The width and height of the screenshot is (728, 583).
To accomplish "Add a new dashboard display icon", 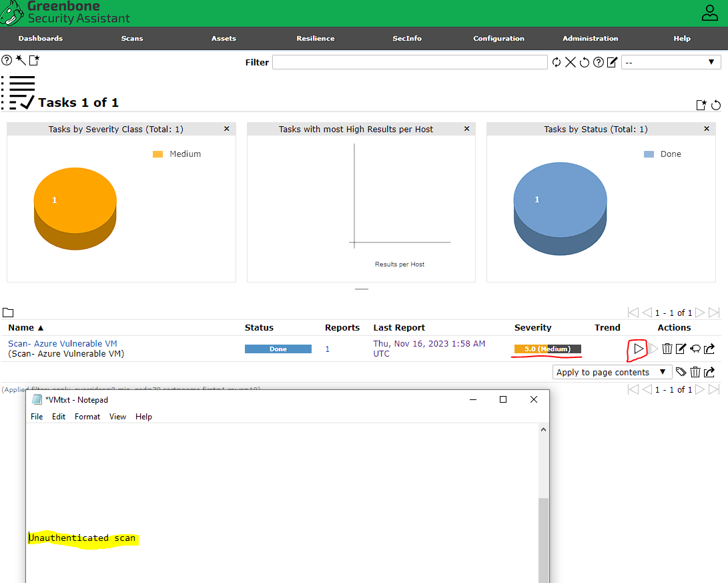I will pyautogui.click(x=701, y=105).
